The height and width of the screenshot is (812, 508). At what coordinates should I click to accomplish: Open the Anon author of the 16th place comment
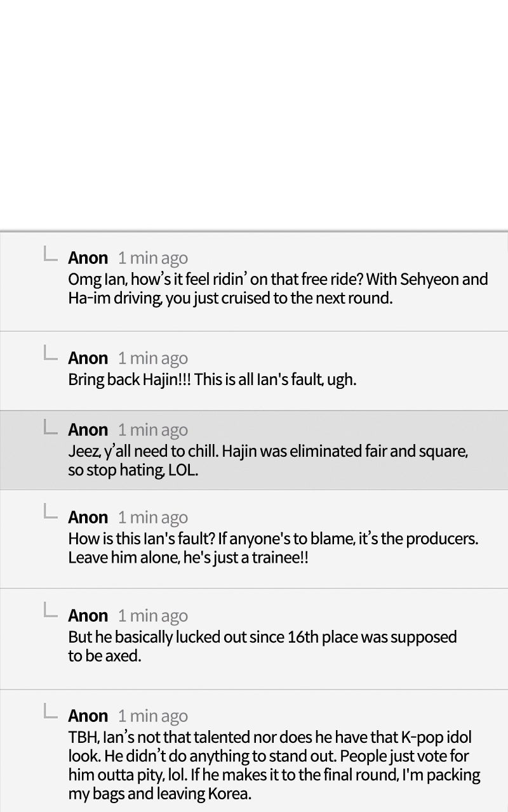(x=88, y=615)
